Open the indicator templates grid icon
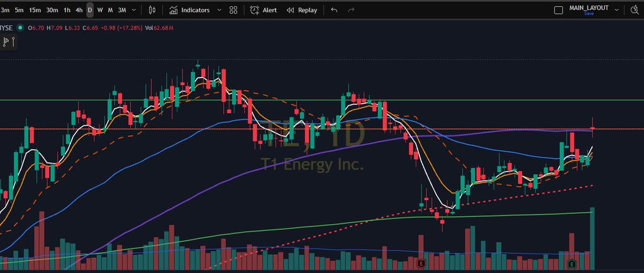The width and height of the screenshot is (644, 273). (x=233, y=10)
